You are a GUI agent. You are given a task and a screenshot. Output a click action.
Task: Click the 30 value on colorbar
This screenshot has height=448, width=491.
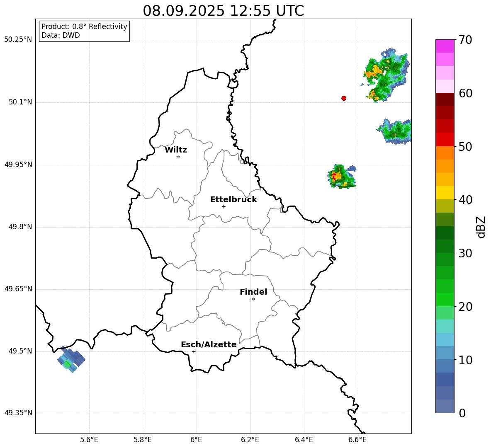tap(465, 253)
